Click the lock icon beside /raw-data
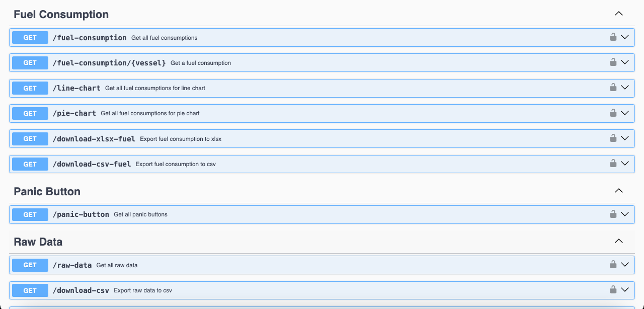 [x=613, y=265]
